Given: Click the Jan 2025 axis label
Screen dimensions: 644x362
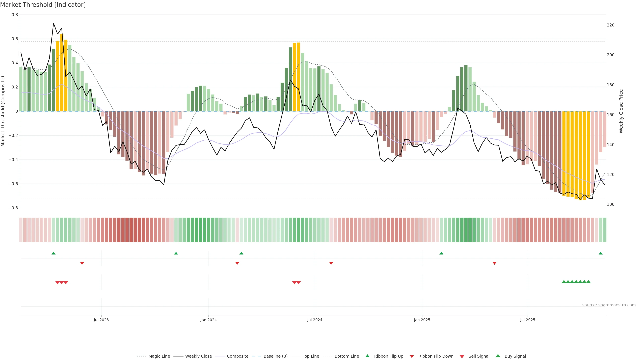Looking at the screenshot, I should coord(422,320).
